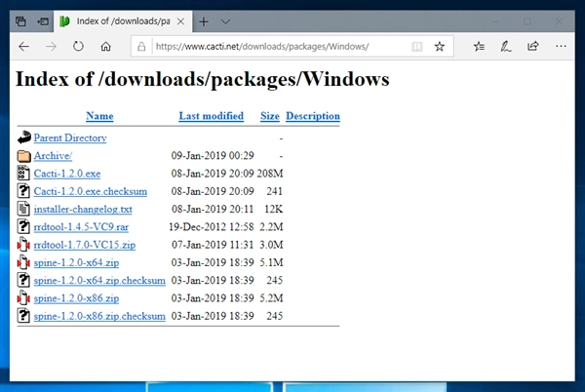Download Cacti-1.2.0.exe
Image resolution: width=585 pixels, height=392 pixels.
click(x=67, y=174)
